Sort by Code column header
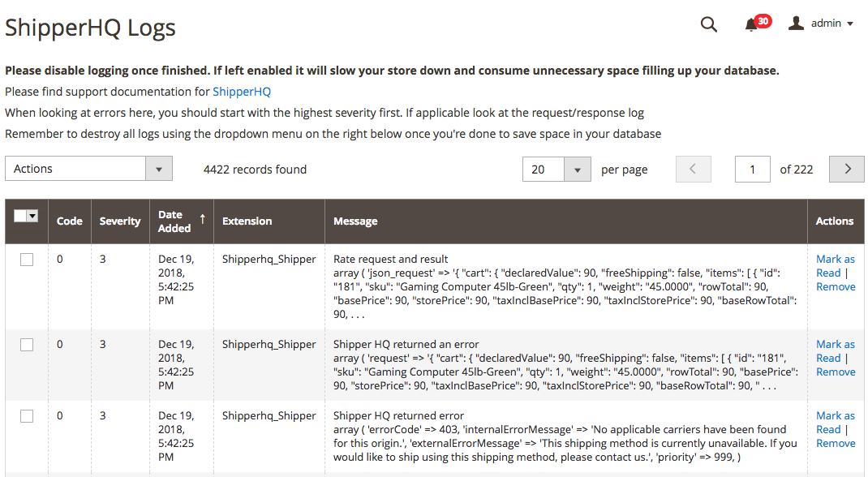The width and height of the screenshot is (868, 477). point(70,221)
